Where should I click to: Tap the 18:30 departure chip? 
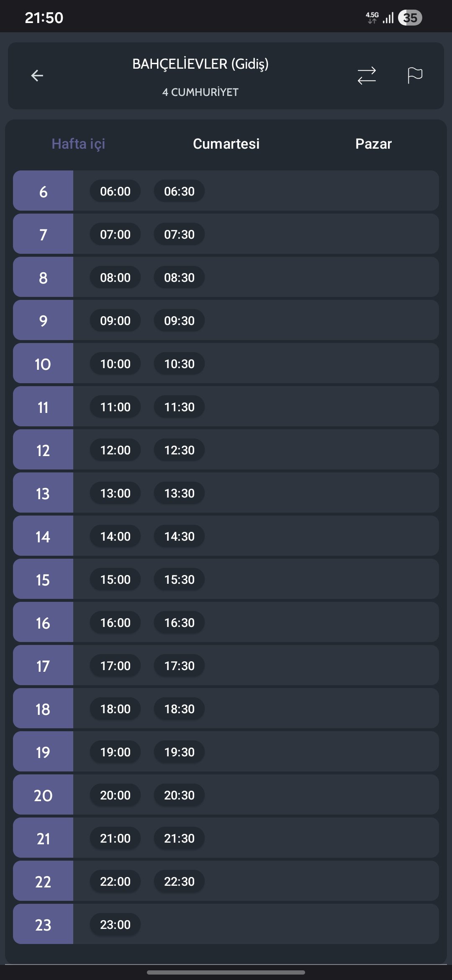click(179, 709)
